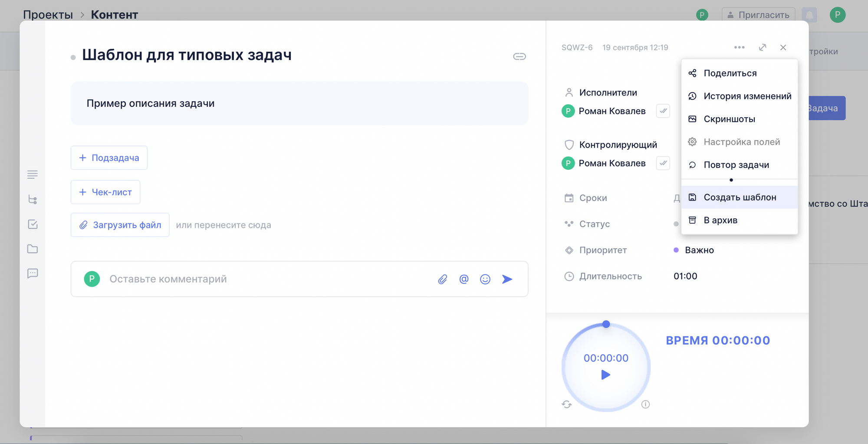Screen dimensions: 868x444
Task: Open comments section in left sidebar
Action: (x=33, y=273)
